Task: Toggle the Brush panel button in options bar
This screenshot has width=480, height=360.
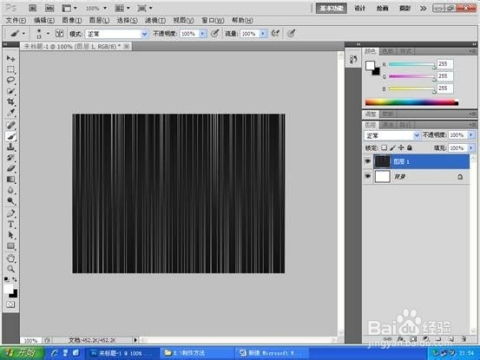Action: pyautogui.click(x=59, y=33)
